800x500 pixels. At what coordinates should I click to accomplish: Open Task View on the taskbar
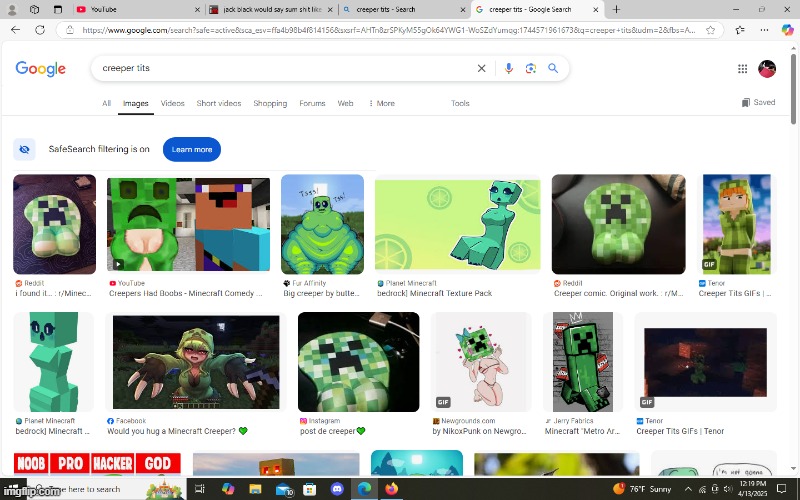coord(199,489)
